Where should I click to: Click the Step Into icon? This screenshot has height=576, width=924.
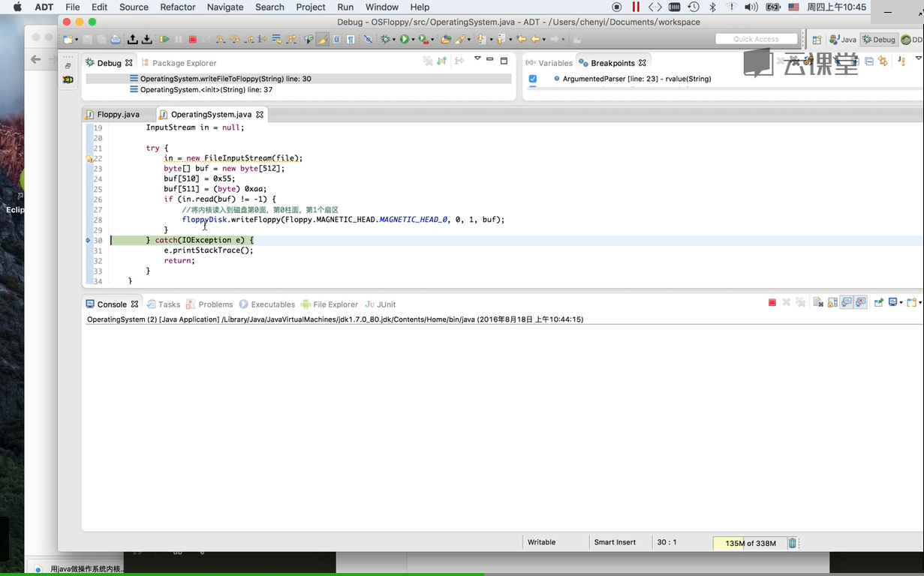pyautogui.click(x=221, y=39)
